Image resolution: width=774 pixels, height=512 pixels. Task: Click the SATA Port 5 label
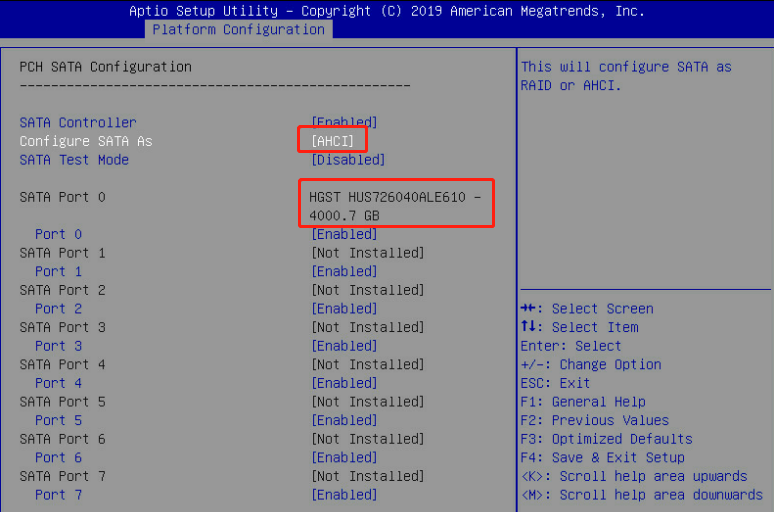[62, 402]
